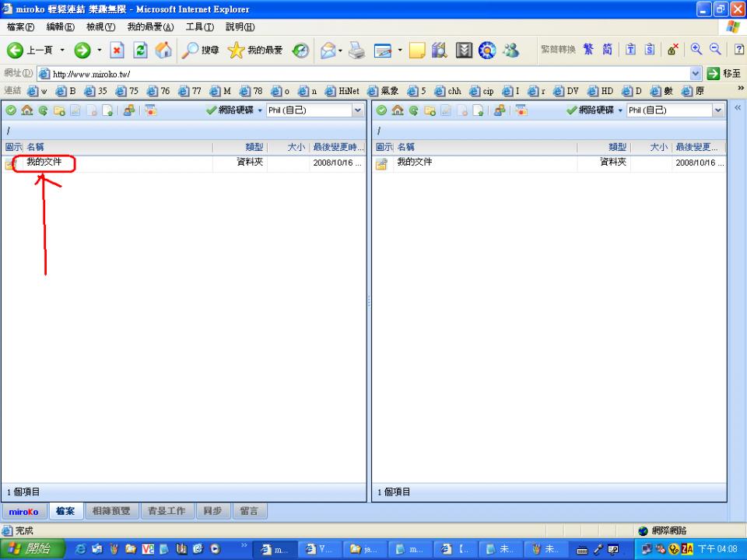Collapse the right side panel chevron

coord(738,108)
